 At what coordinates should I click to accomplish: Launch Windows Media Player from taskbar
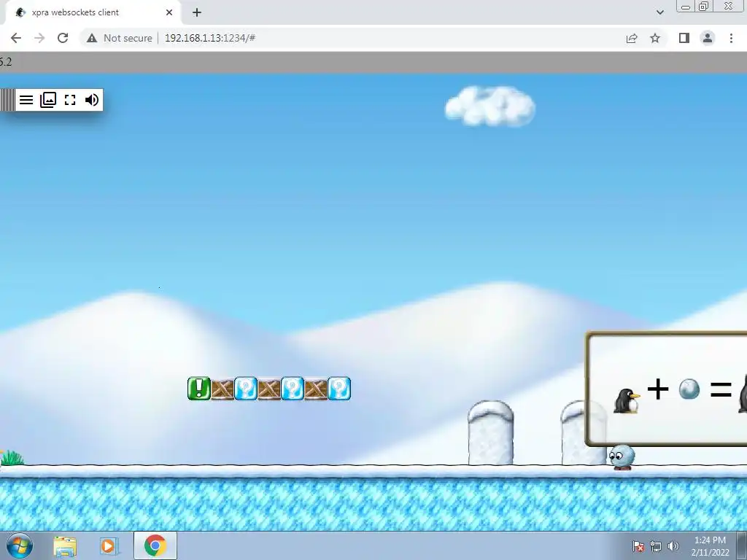(x=109, y=546)
